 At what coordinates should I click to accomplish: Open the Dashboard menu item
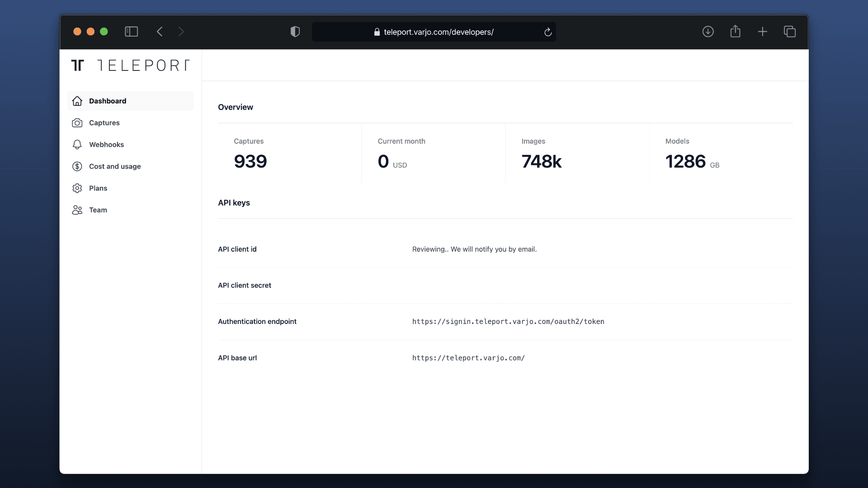pyautogui.click(x=130, y=101)
